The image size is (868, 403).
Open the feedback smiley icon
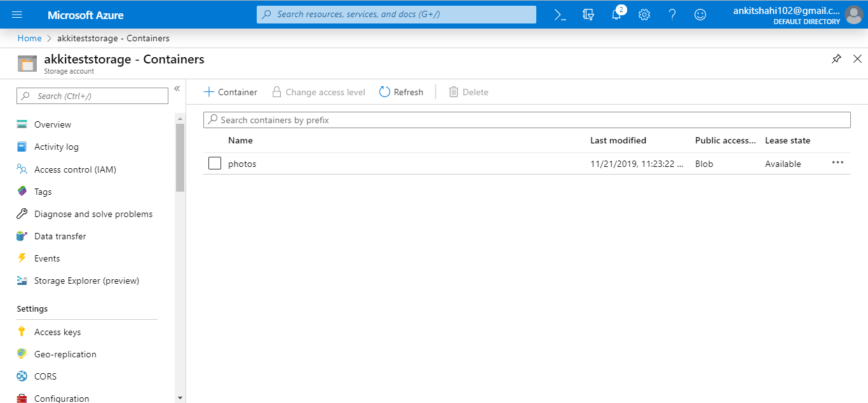pyautogui.click(x=700, y=15)
